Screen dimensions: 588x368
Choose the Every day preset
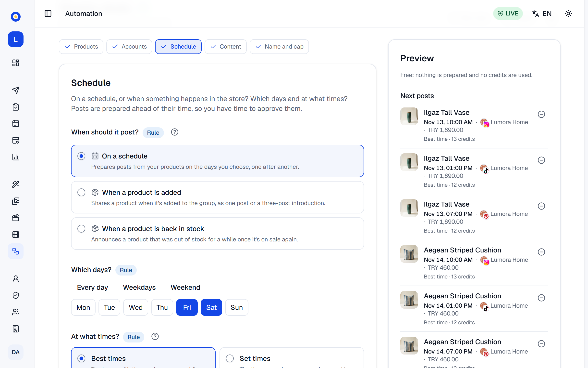coord(92,287)
